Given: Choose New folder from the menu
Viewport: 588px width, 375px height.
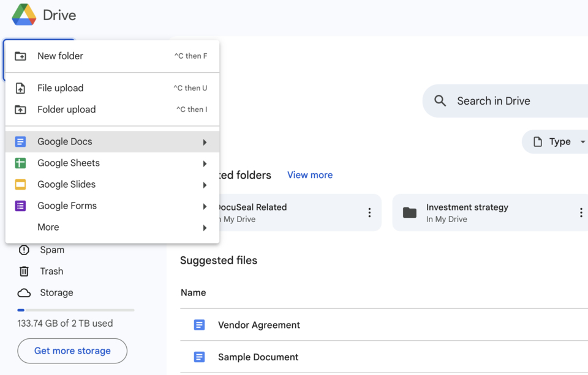Looking at the screenshot, I should pos(112,56).
